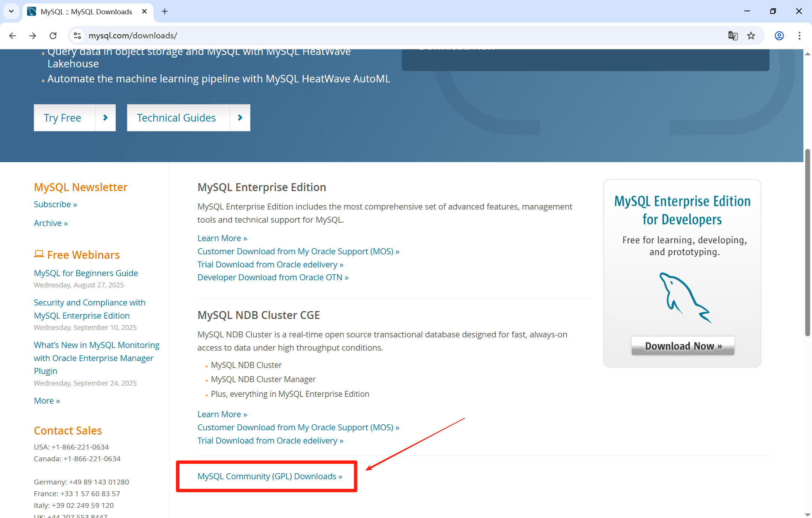
Task: Click the translate page icon
Action: pos(733,36)
